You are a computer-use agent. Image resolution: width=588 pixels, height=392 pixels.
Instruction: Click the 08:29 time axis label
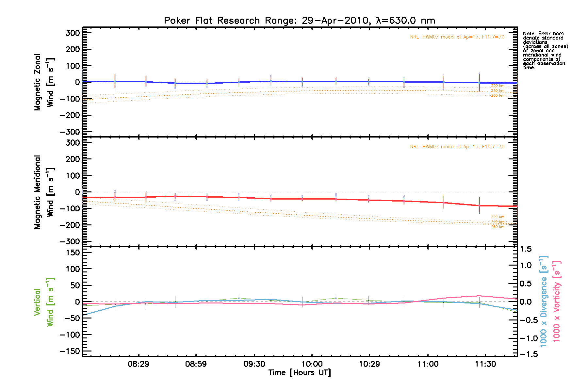coord(139,364)
